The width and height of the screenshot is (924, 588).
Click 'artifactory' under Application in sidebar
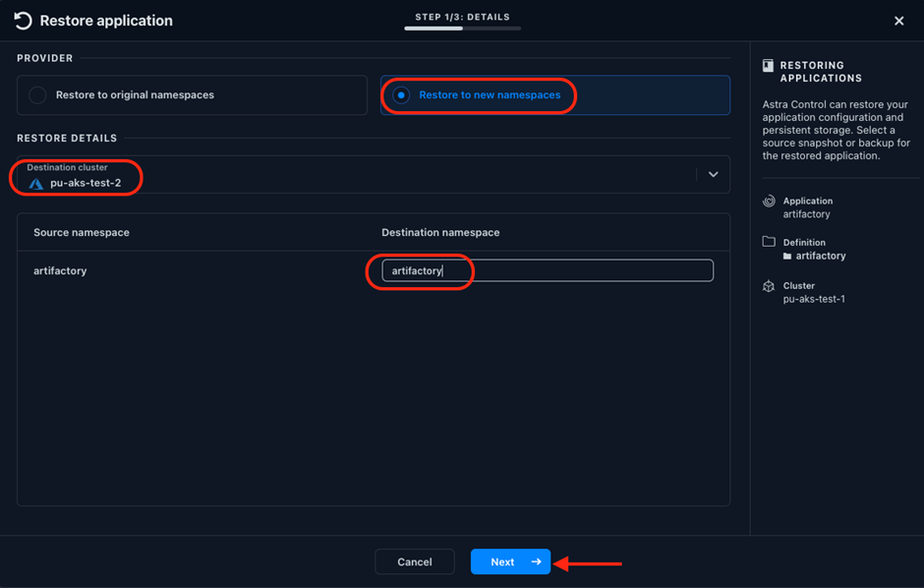(806, 214)
